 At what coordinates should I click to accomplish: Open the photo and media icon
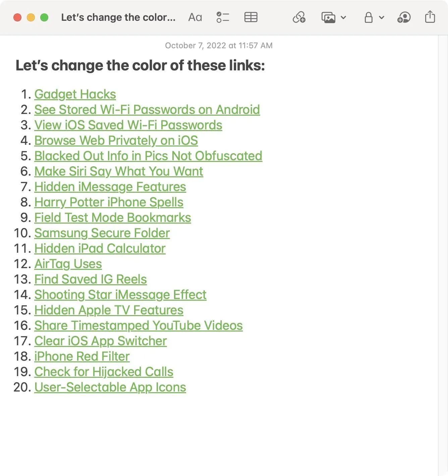(328, 17)
